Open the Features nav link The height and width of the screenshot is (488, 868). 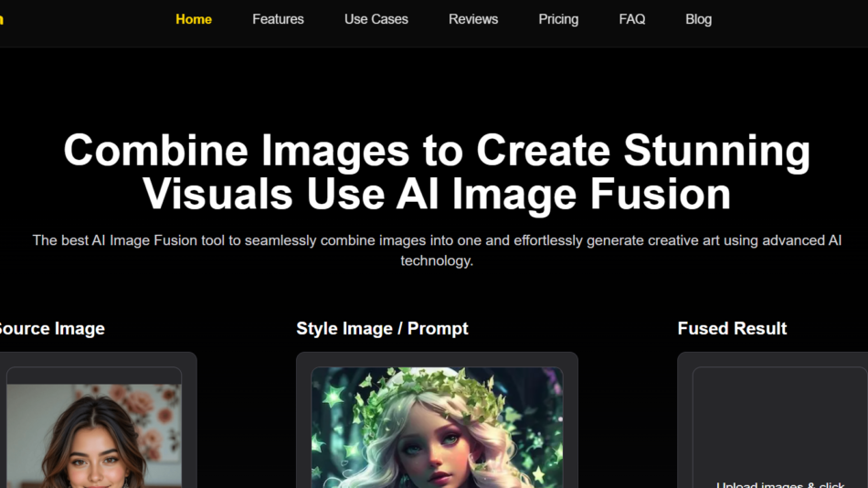278,19
